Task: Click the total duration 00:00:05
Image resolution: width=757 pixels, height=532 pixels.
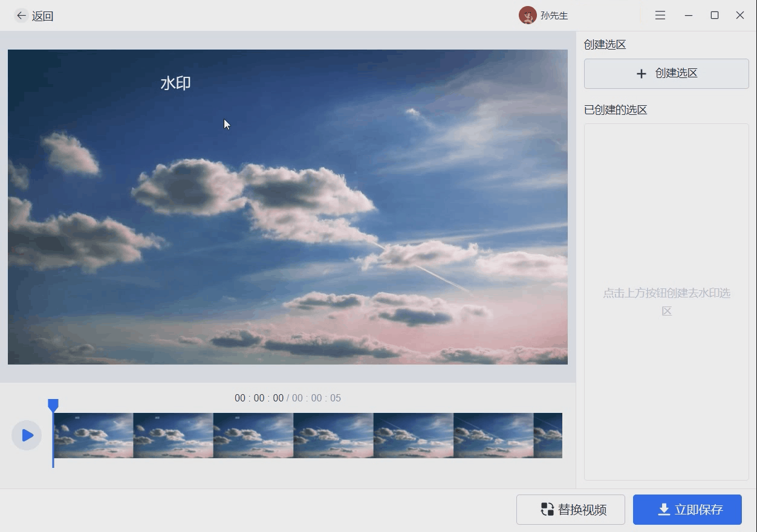Action: click(316, 398)
